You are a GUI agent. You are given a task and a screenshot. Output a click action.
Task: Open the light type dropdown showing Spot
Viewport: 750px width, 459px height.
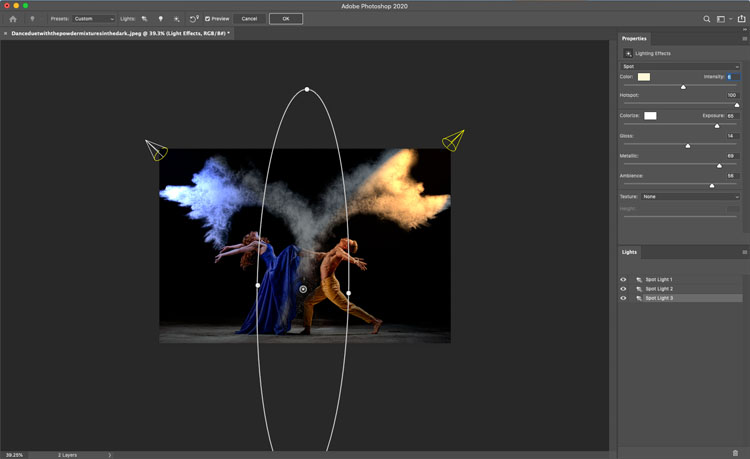pyautogui.click(x=680, y=66)
